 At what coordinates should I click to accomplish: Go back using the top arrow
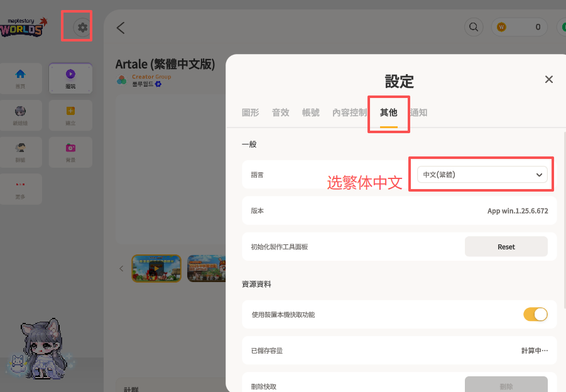pyautogui.click(x=121, y=28)
